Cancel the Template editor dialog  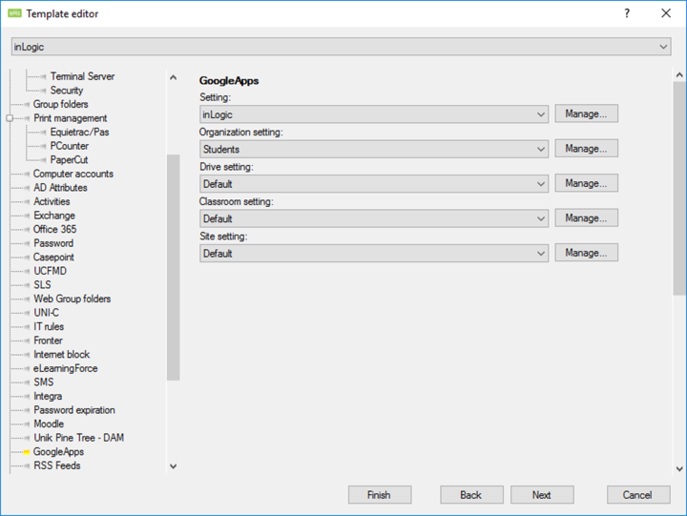coord(637,495)
